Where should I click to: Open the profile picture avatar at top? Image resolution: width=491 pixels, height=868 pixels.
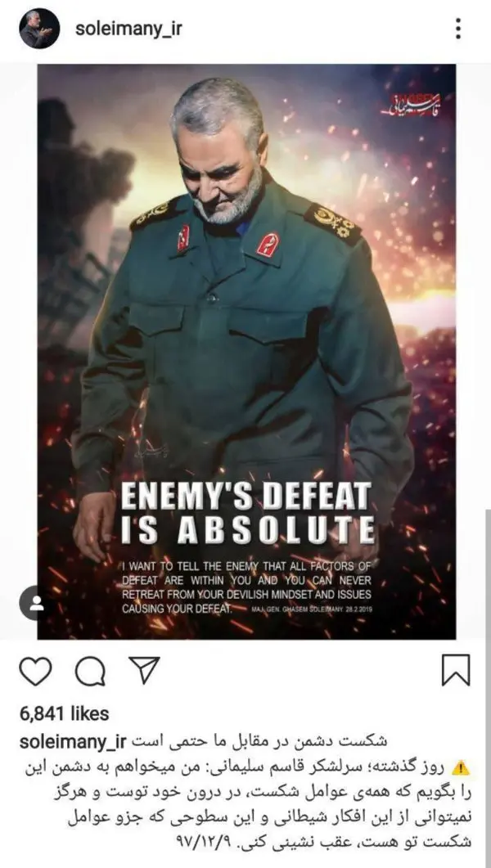(39, 29)
